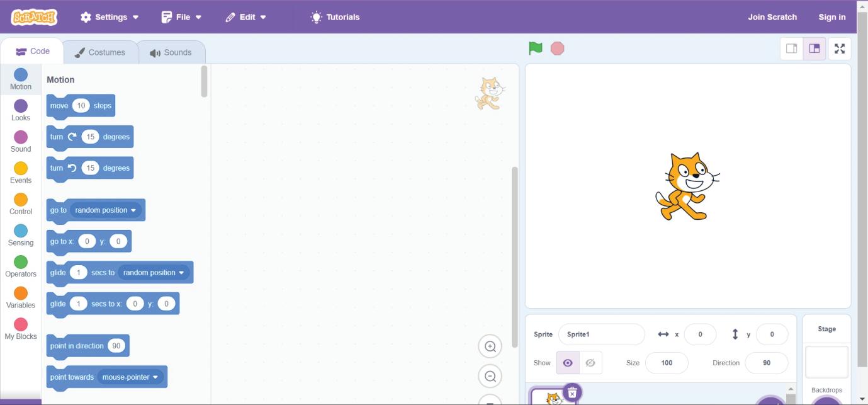
Task: Enter full screen stage mode
Action: coord(840,48)
